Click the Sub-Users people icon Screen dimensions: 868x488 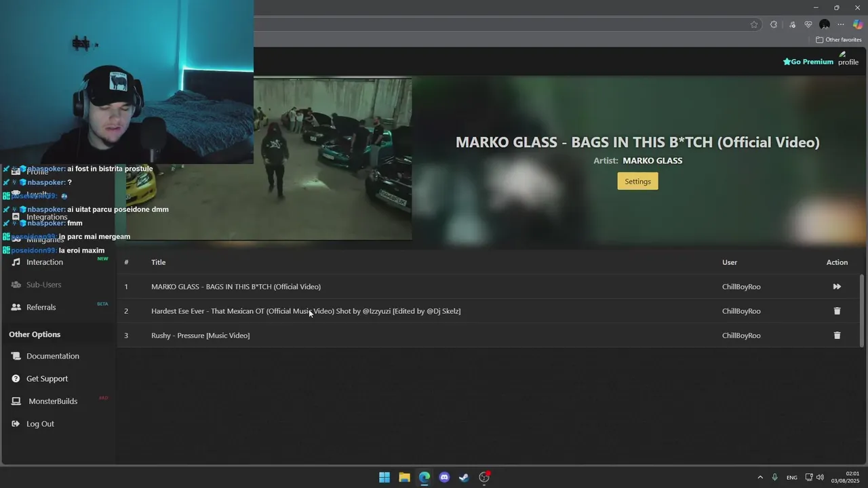tap(16, 285)
